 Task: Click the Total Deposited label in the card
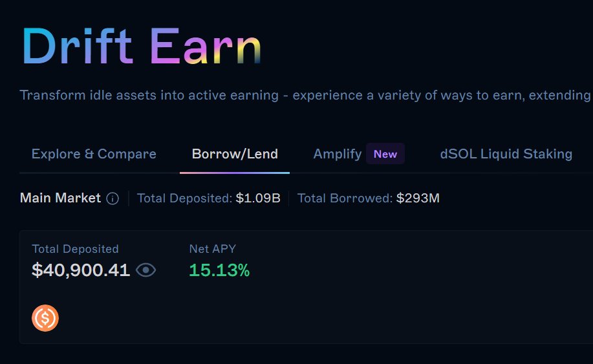75,249
